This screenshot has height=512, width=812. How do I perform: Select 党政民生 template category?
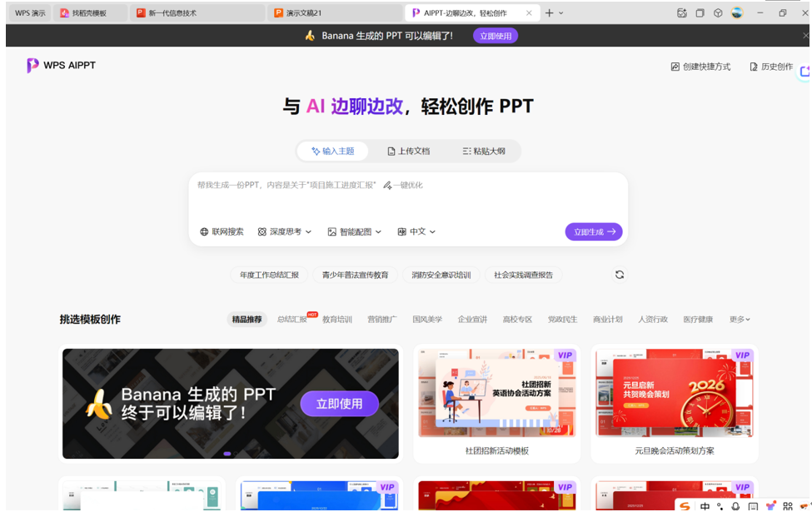click(562, 320)
